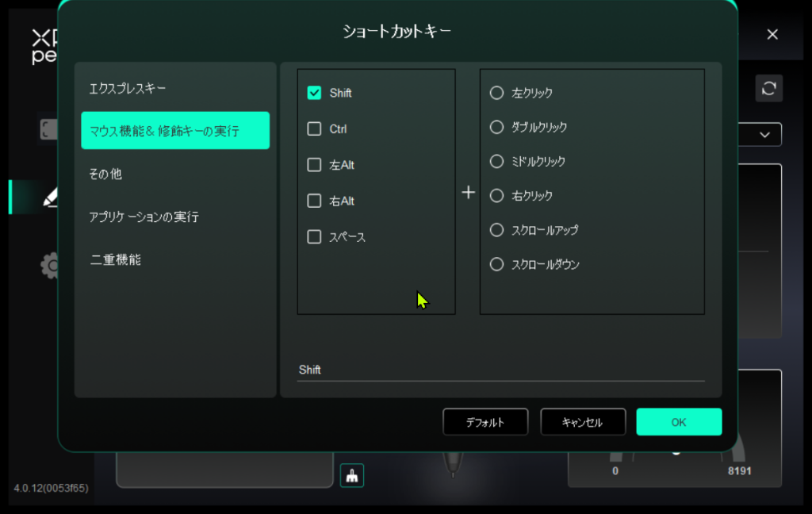
Task: Open the pen settings sidebar icon
Action: coord(49,198)
